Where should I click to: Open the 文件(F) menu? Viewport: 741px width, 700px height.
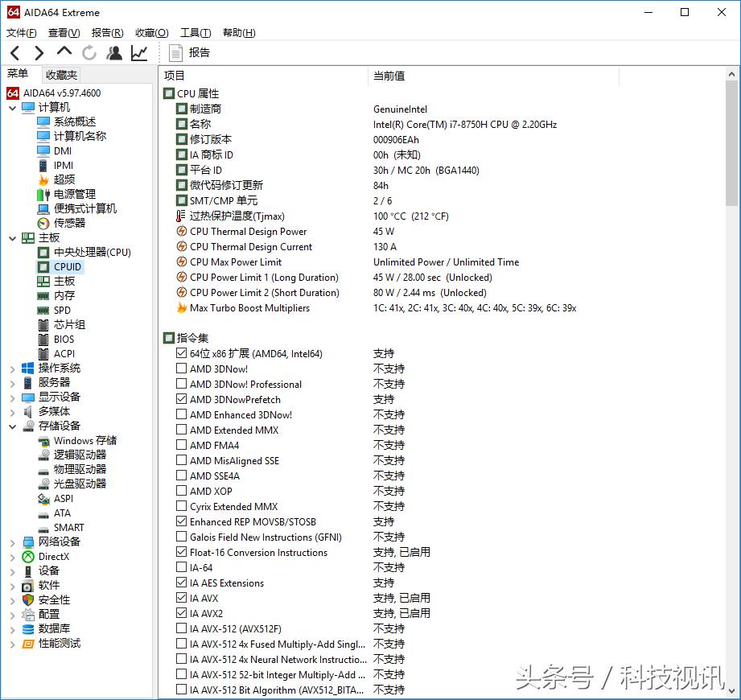coord(21,33)
